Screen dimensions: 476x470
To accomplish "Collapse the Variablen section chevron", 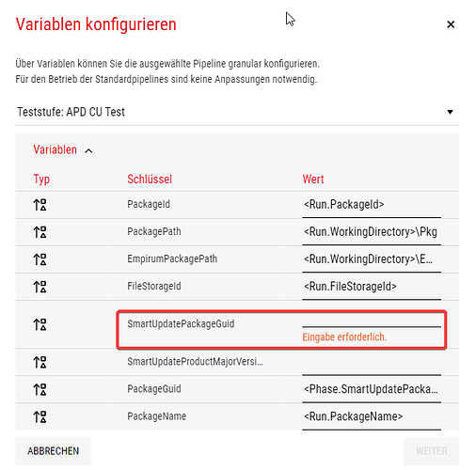I will (x=88, y=151).
